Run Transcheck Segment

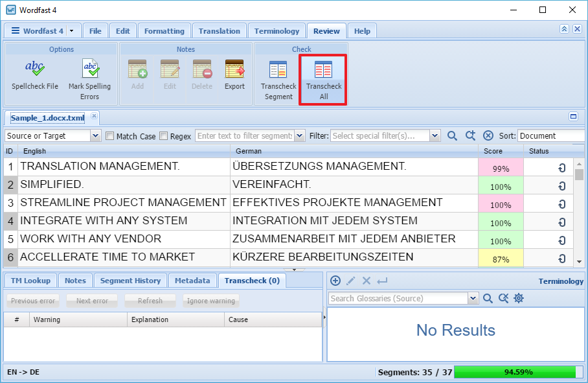click(x=278, y=80)
